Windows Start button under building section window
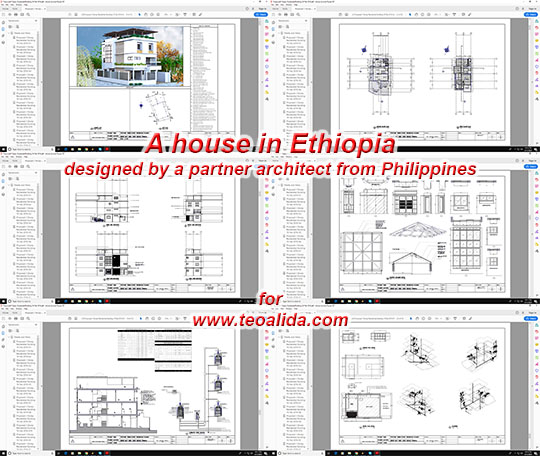540x456 pixels. [x=3, y=453]
